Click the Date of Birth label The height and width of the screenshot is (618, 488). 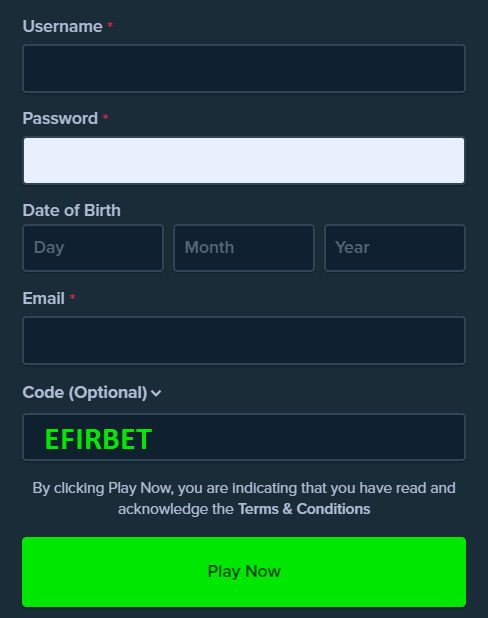click(71, 210)
